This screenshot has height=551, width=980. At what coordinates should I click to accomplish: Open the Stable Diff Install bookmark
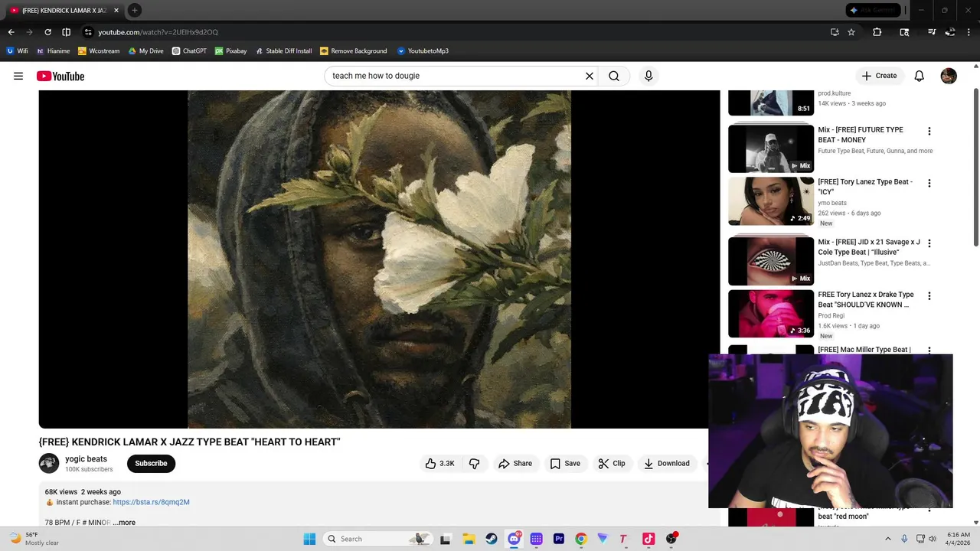[x=283, y=51]
